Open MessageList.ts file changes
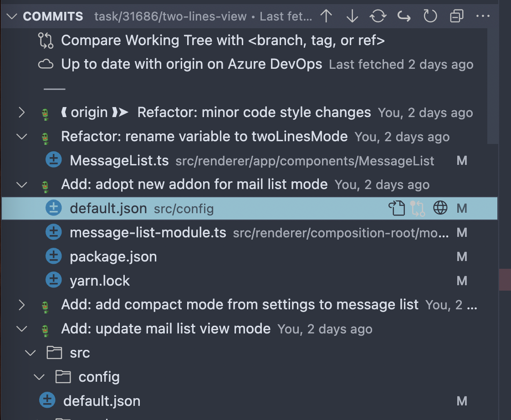Screen dimensions: 511x420 coord(119,160)
